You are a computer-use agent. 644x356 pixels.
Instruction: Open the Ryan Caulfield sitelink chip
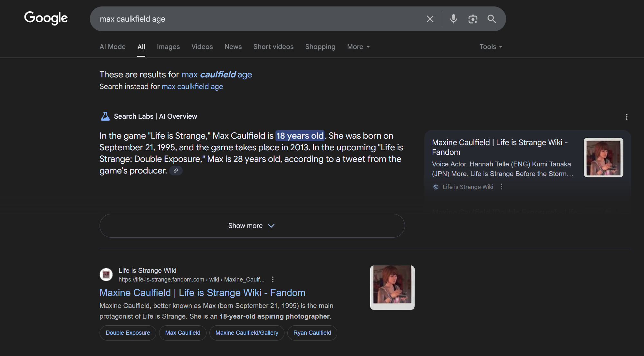tap(312, 333)
